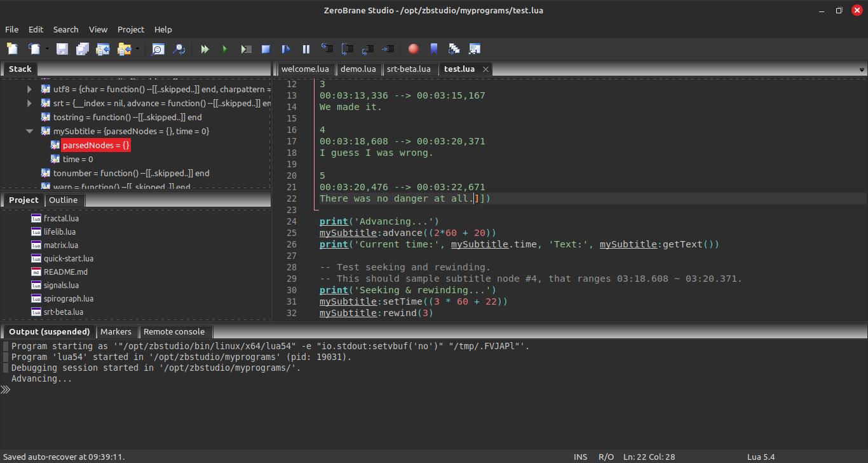Set project directory from current file icon
Image resolution: width=868 pixels, height=463 pixels.
103,48
